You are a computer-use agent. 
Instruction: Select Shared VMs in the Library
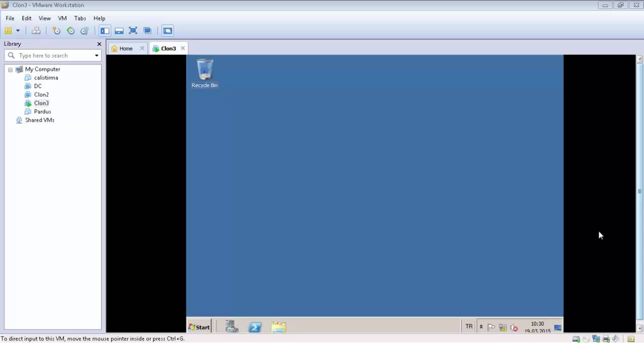[x=39, y=120]
